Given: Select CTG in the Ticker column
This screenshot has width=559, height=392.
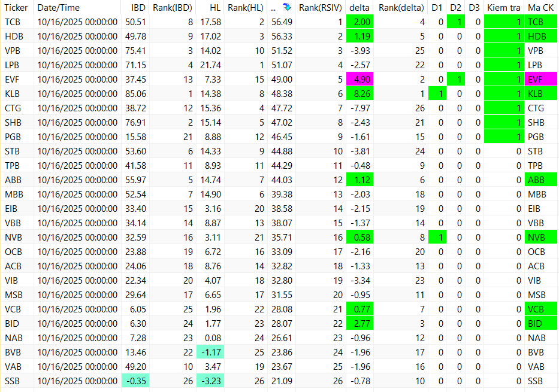Looking at the screenshot, I should click(x=13, y=108).
